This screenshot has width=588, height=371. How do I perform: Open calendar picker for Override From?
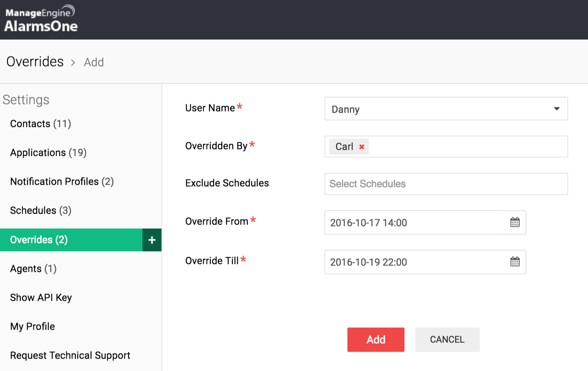[515, 222]
